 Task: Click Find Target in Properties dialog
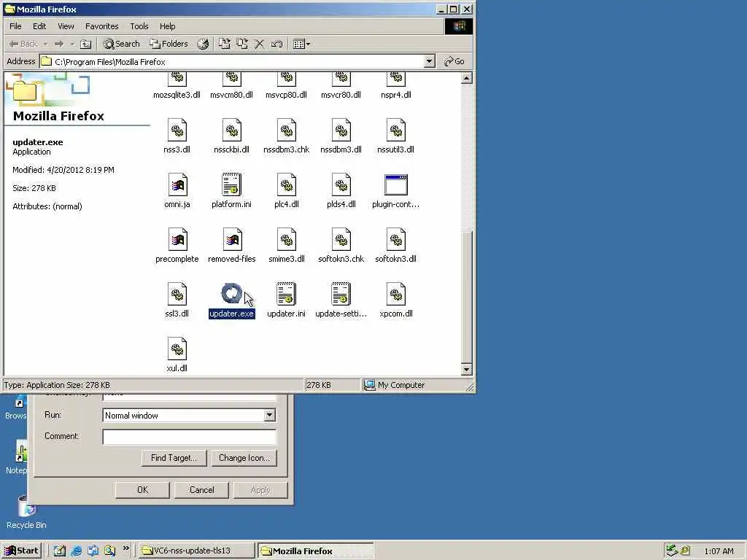[174, 458]
